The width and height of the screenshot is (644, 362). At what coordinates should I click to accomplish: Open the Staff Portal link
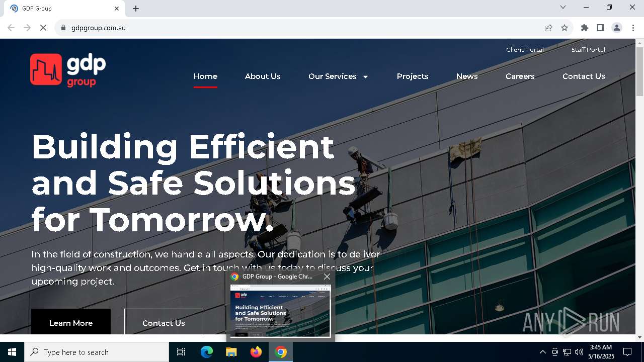click(x=588, y=50)
